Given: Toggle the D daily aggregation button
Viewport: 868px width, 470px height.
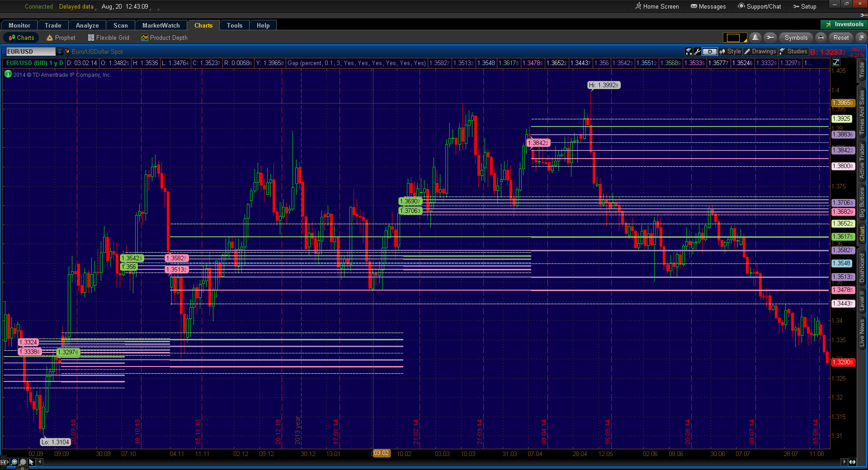Looking at the screenshot, I should [710, 52].
